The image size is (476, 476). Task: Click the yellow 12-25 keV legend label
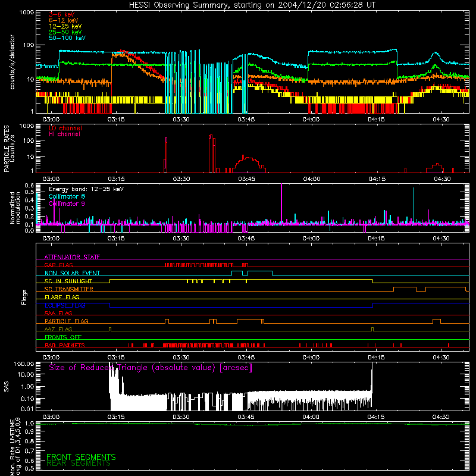click(x=65, y=26)
